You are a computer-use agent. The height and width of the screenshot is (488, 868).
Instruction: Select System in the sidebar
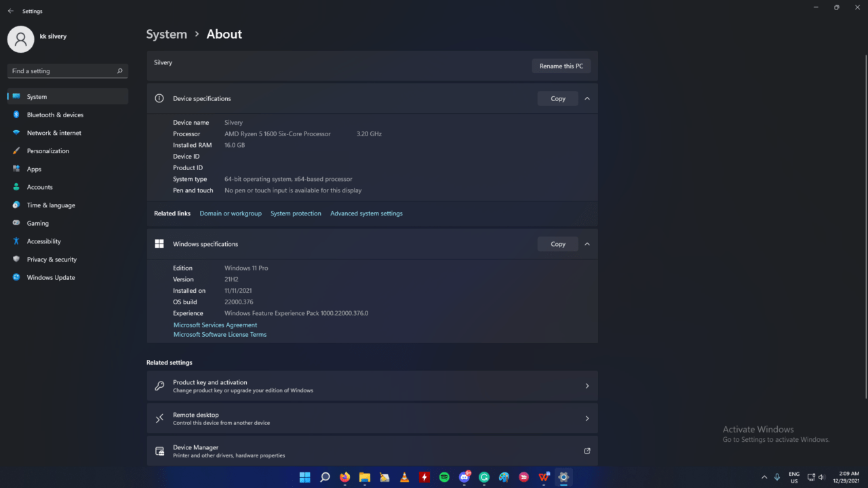(68, 97)
